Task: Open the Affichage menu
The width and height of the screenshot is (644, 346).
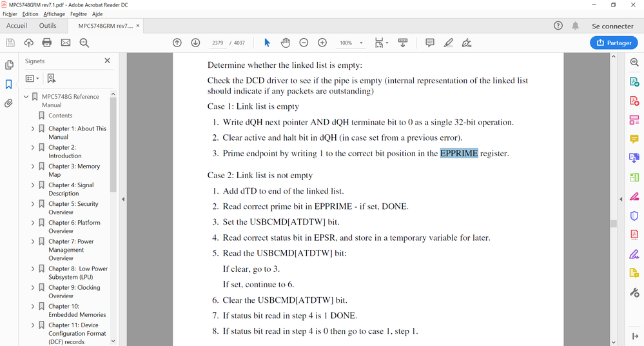Action: (x=54, y=14)
